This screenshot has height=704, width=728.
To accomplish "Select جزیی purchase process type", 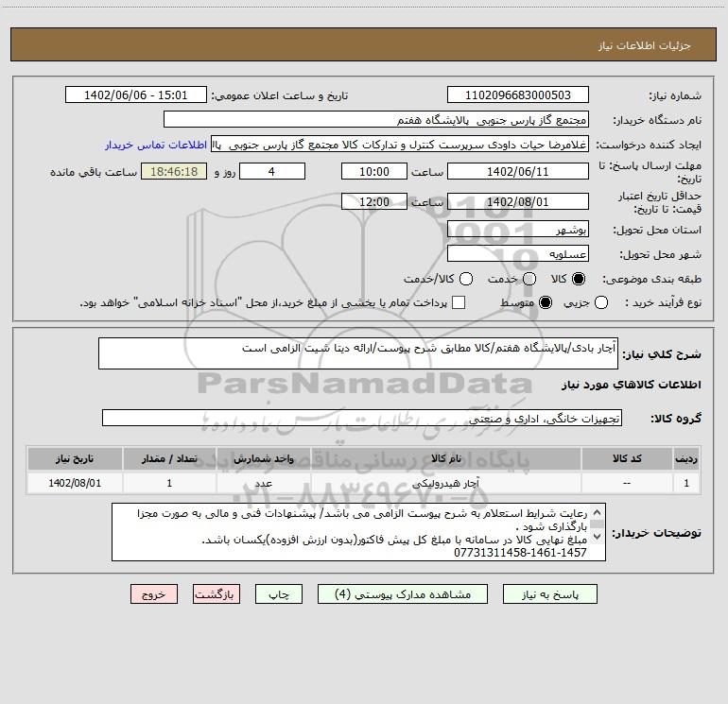I will click(601, 302).
